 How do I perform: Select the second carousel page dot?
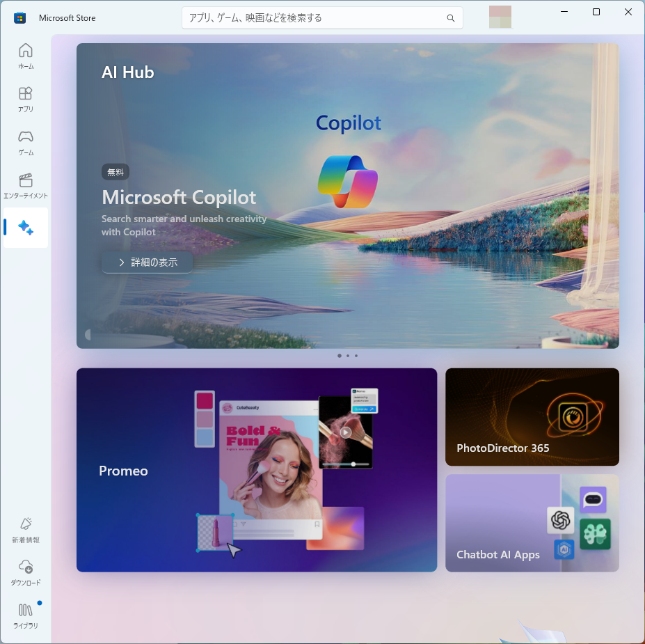click(x=348, y=356)
